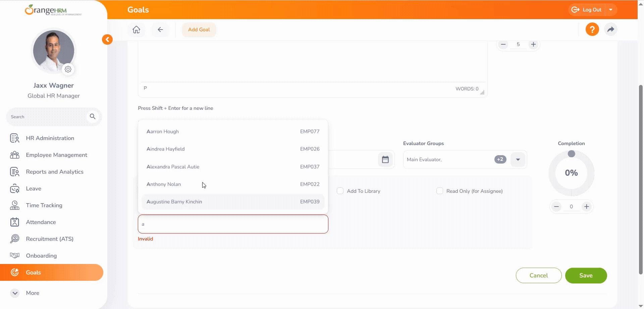The width and height of the screenshot is (644, 309).
Task: Cancel the goal form
Action: coord(538,275)
